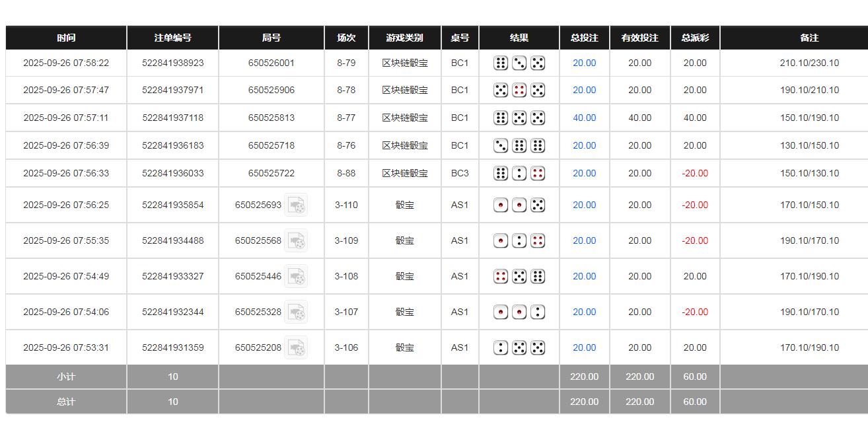
Task: Click the 注单编号 column header
Action: (x=172, y=38)
